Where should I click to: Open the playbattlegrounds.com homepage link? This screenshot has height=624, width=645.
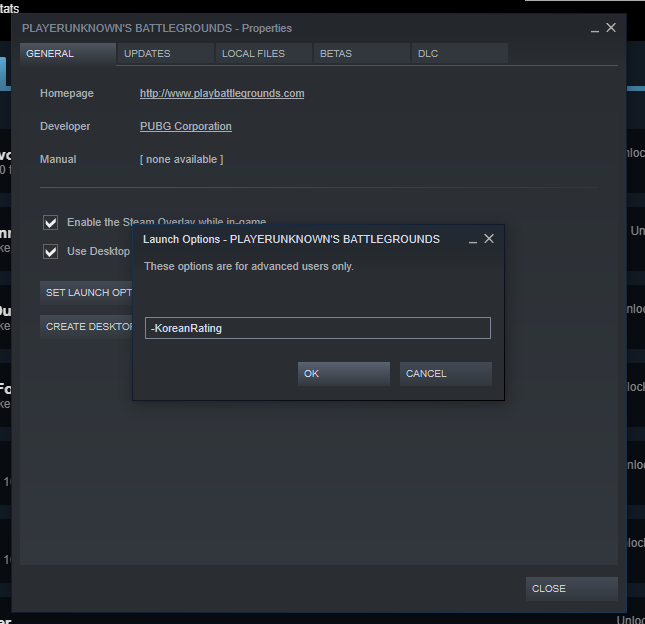[x=222, y=93]
